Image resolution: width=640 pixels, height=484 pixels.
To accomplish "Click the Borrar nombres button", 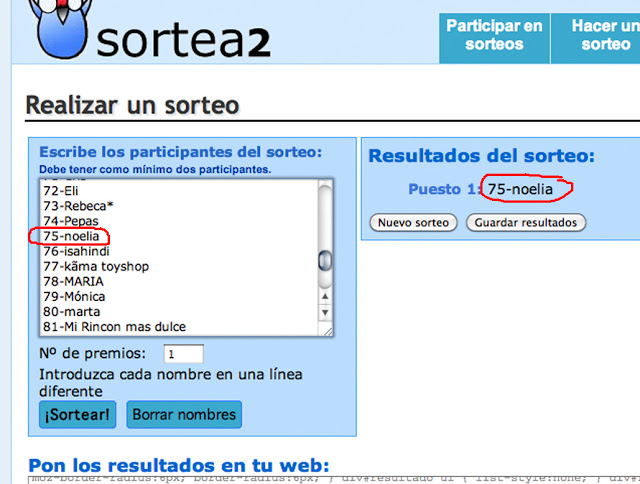I will (x=184, y=414).
